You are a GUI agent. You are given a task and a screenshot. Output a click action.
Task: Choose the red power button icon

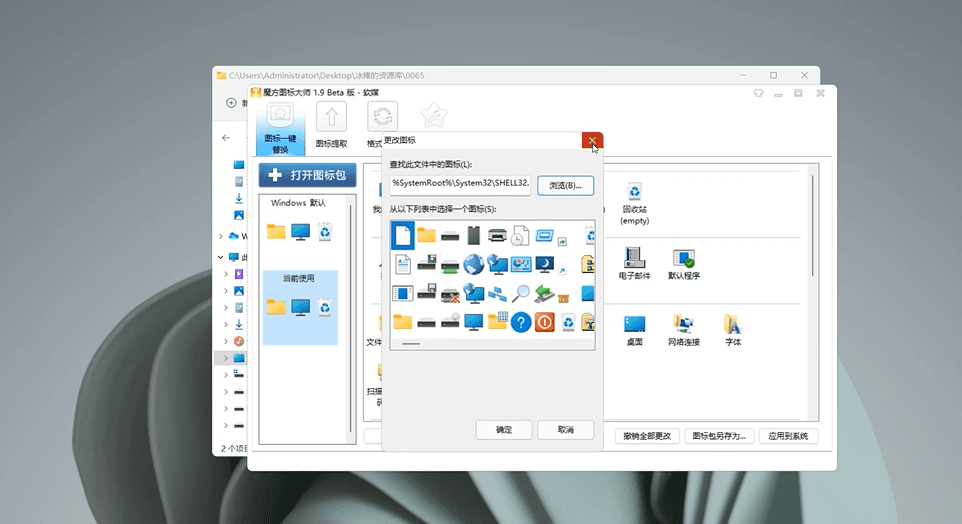click(544, 322)
